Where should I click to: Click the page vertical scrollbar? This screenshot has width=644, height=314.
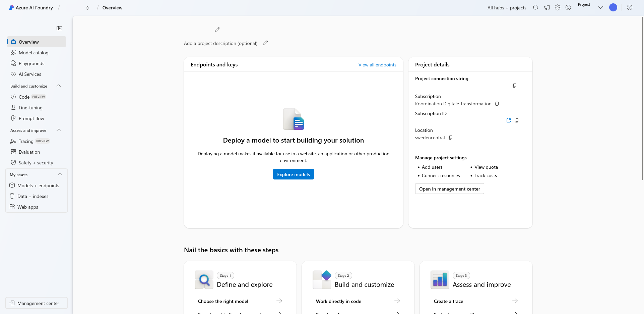(x=642, y=99)
